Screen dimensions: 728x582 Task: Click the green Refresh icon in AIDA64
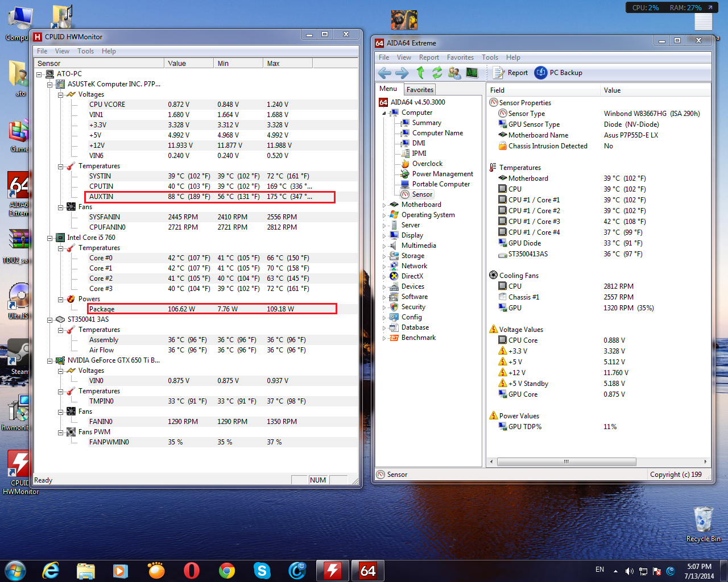[x=437, y=73]
